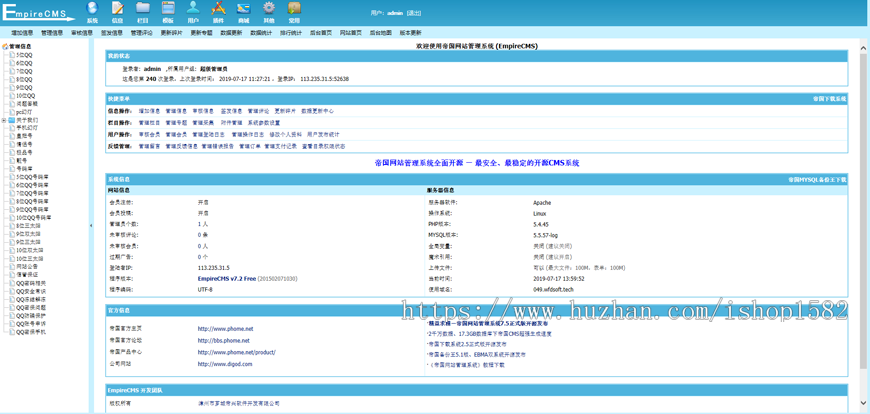Open the 帝国MYSQL备份下载 link

click(x=816, y=180)
